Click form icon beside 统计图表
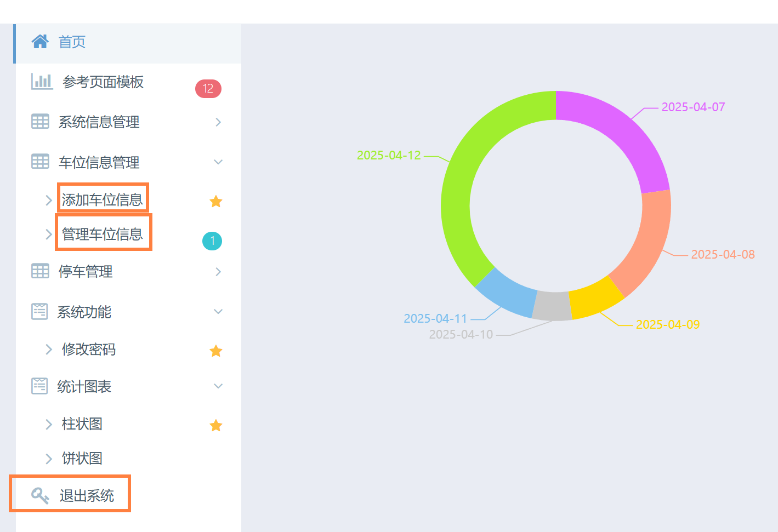The height and width of the screenshot is (532, 778). (39, 386)
